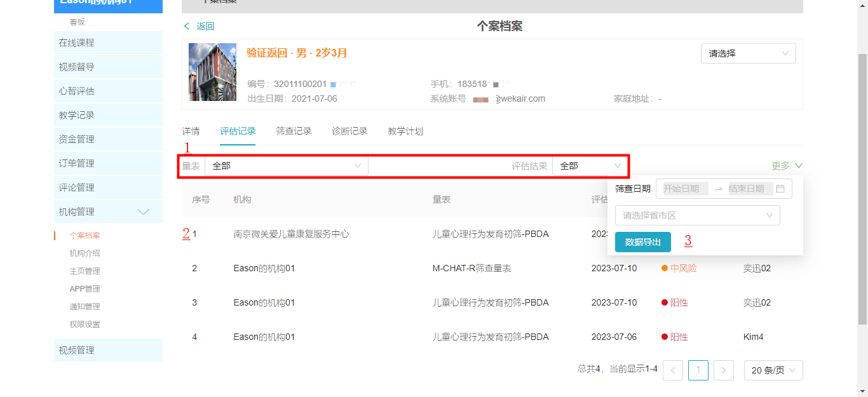The image size is (868, 397).
Task: Open the 请选择省市区 region dropdown
Action: 698,215
